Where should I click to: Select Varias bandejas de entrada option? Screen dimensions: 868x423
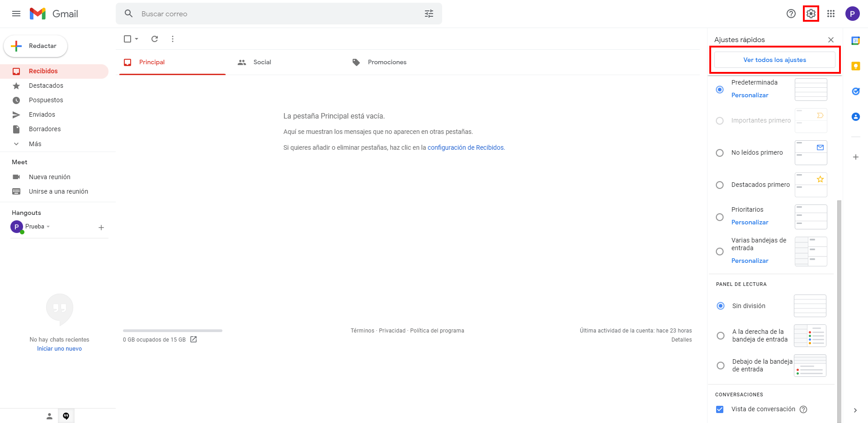[720, 252]
